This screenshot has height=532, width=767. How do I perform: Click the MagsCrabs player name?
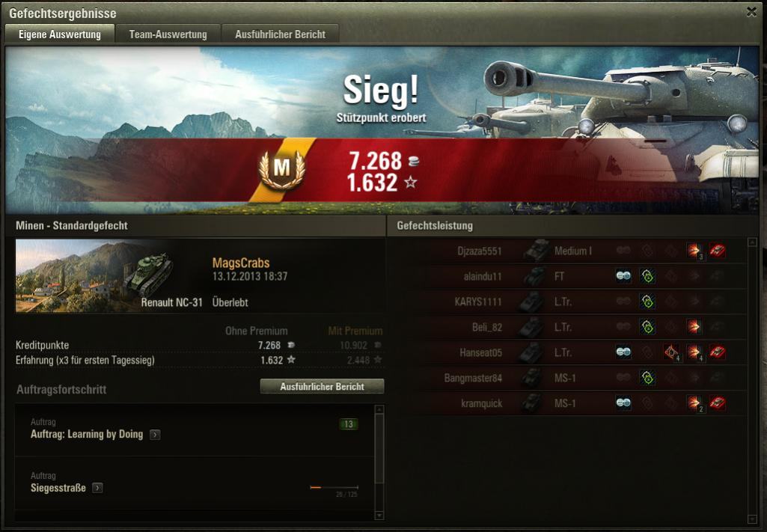pos(241,263)
